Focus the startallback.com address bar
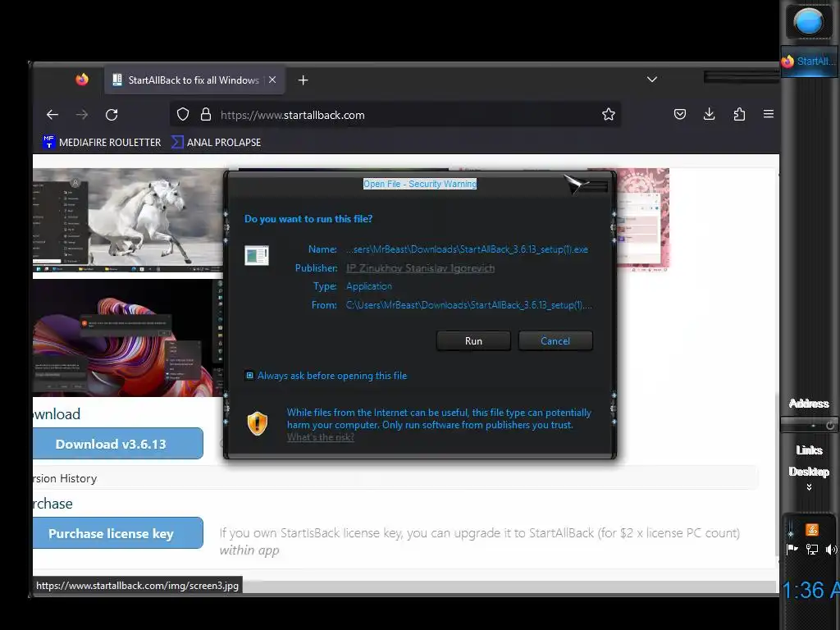840x630 pixels. (396, 115)
